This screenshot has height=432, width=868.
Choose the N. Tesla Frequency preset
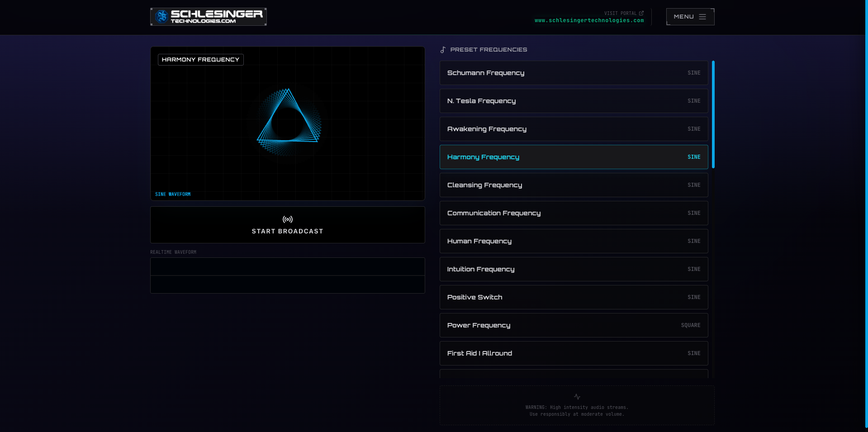coord(574,101)
